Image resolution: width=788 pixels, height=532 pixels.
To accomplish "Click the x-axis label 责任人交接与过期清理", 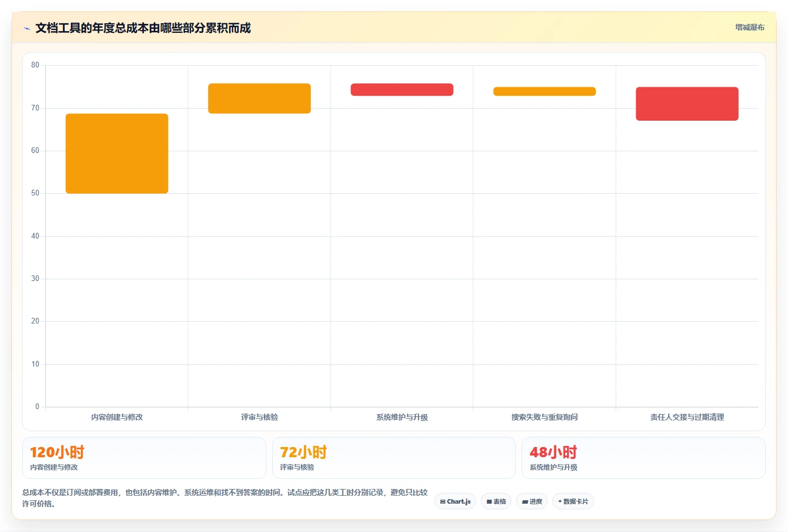I will tap(687, 417).
